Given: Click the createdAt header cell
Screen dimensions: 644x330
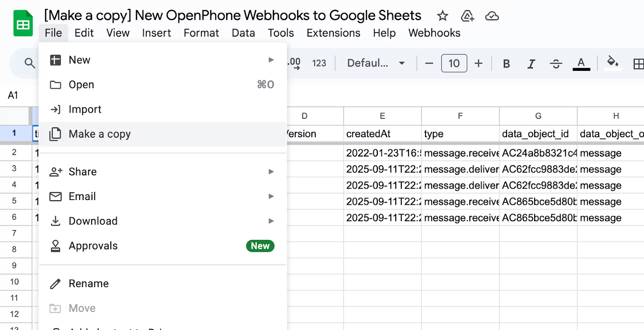Looking at the screenshot, I should pos(382,134).
